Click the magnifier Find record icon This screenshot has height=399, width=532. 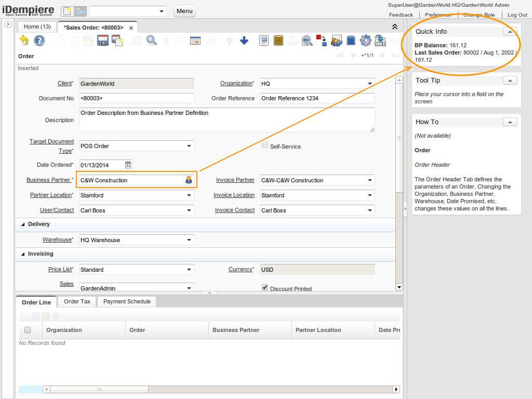coord(152,41)
